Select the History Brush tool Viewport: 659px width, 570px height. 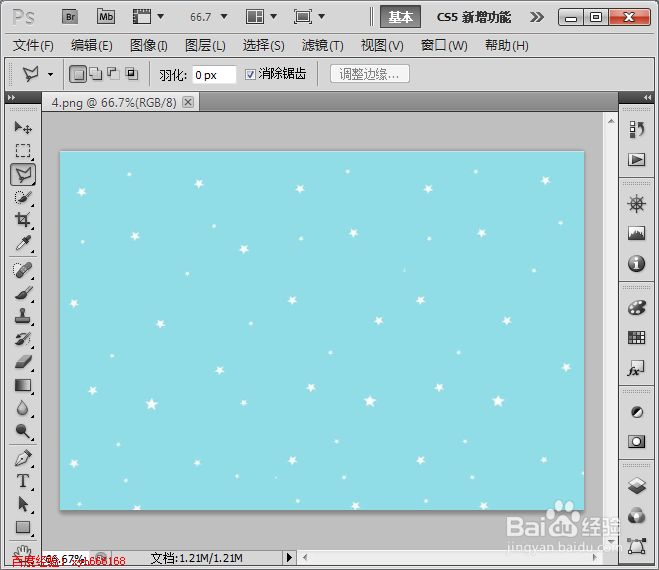coord(23,339)
